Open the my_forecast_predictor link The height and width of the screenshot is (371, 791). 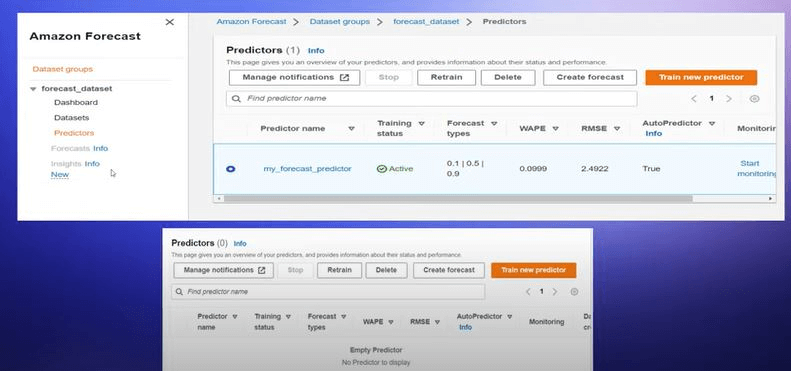(x=307, y=169)
